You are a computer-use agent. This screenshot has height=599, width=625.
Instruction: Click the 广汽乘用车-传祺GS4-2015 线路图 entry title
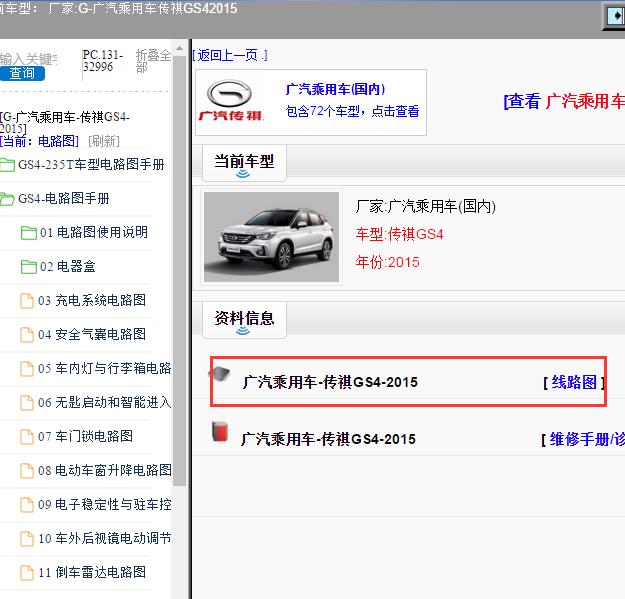pos(330,382)
